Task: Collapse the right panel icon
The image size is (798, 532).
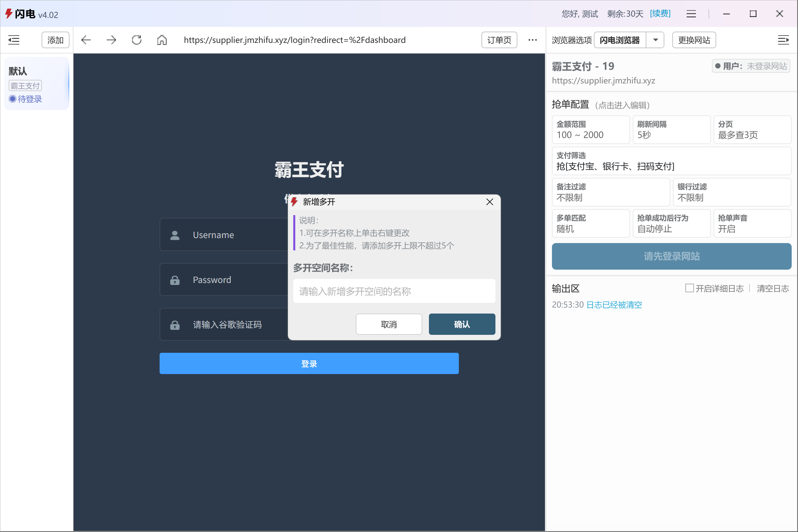Action: pos(783,40)
